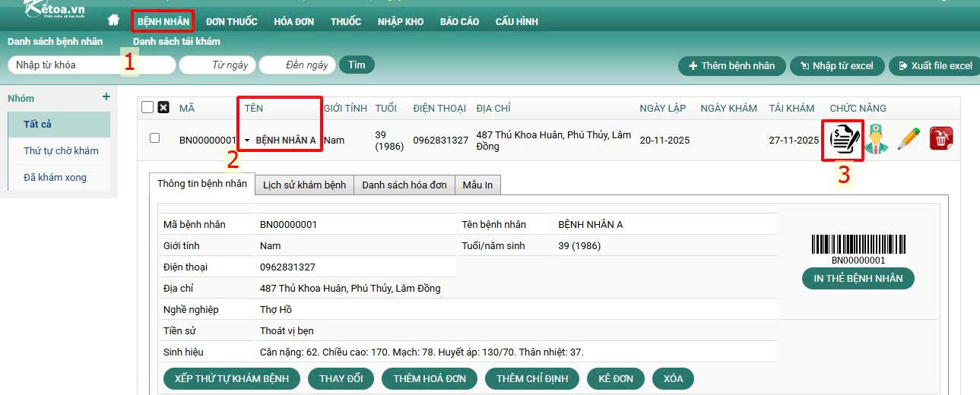980x395 pixels.
Task: Focus the Nhập từ khóa search field
Action: click(65, 65)
